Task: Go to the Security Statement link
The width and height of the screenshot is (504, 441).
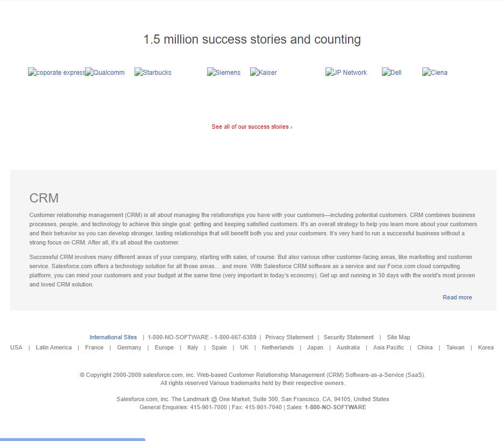Action: click(348, 338)
